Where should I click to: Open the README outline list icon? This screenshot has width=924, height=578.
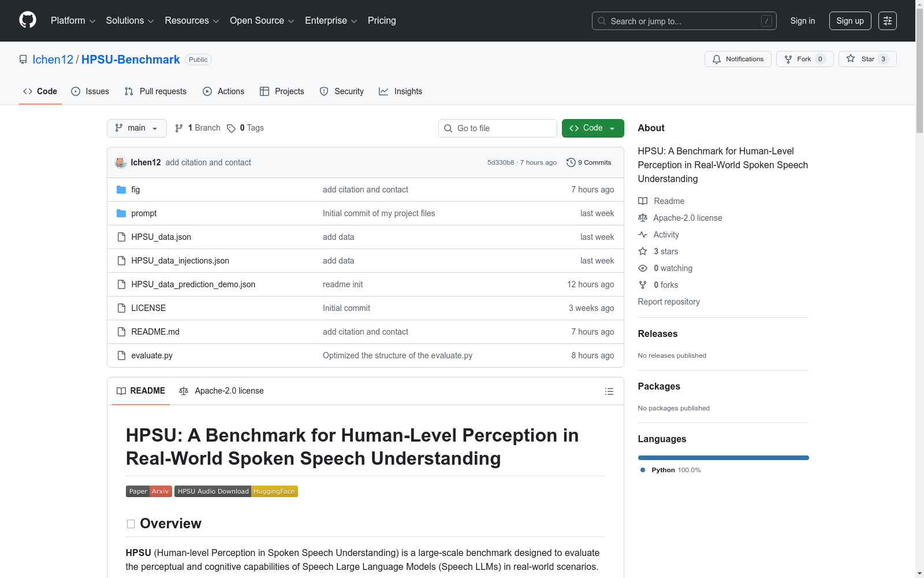coord(609,391)
